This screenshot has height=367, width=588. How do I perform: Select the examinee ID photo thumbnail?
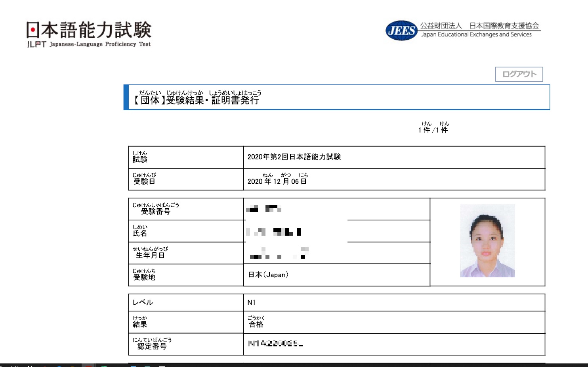487,240
